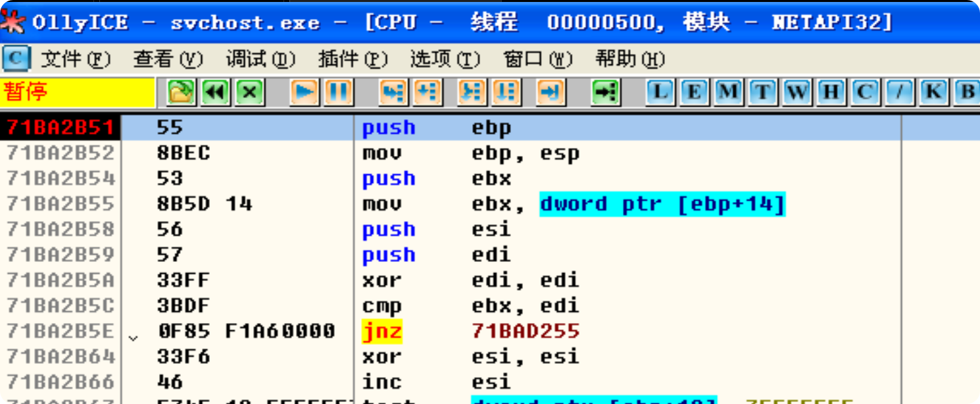
Task: Open Executable modules with E button
Action: pyautogui.click(x=694, y=92)
